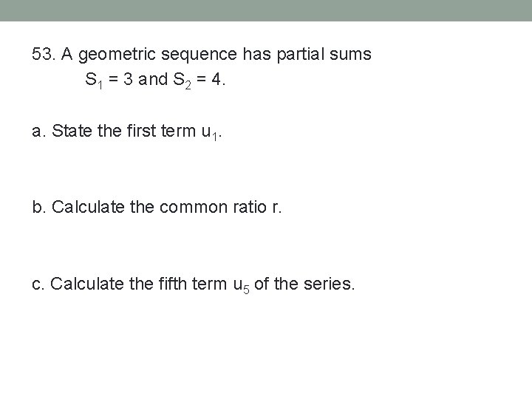Click the word "sequence" in the first line

185,55
